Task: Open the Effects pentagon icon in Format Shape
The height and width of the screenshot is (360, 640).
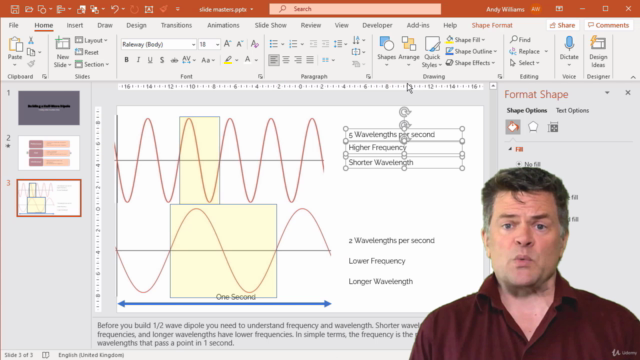Action: [533, 127]
